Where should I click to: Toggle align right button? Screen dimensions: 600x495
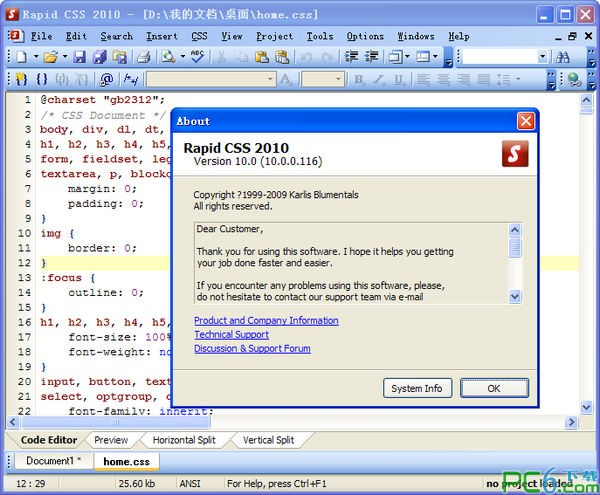click(x=464, y=79)
